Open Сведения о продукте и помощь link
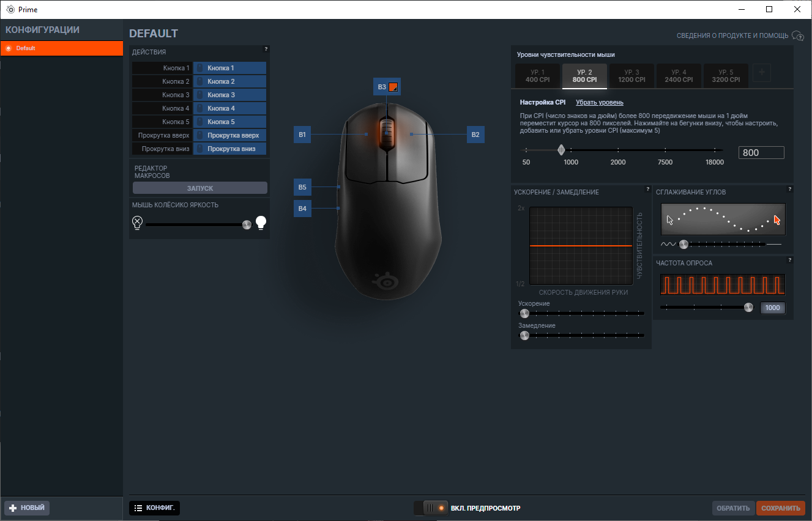This screenshot has height=521, width=812. coord(732,36)
